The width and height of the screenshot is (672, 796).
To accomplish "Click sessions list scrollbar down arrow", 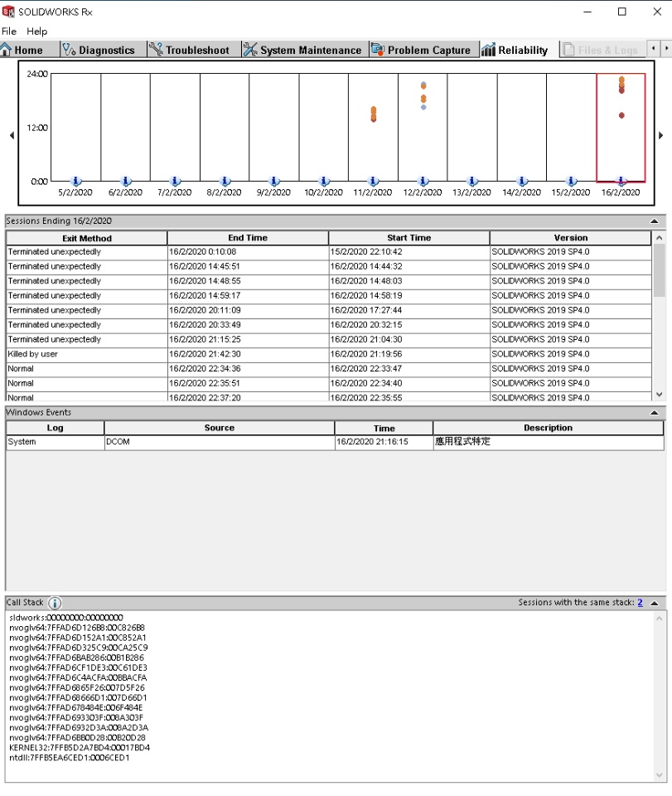I will [x=659, y=395].
